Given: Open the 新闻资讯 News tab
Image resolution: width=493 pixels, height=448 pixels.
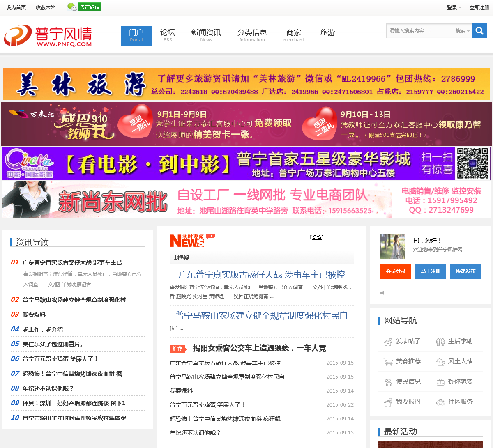Looking at the screenshot, I should (206, 36).
